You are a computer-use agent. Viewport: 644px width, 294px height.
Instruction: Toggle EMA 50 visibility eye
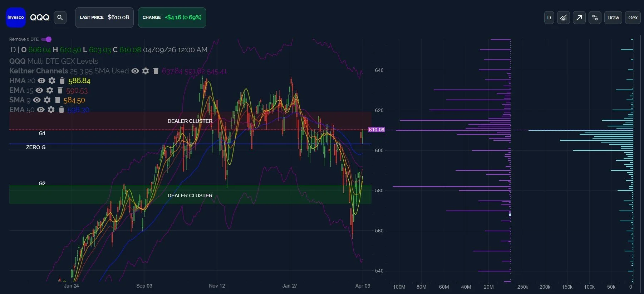41,110
